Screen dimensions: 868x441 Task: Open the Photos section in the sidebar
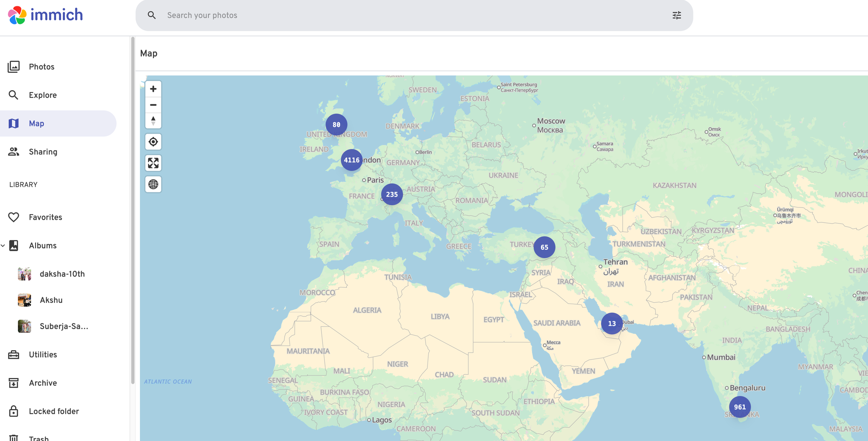(x=42, y=66)
